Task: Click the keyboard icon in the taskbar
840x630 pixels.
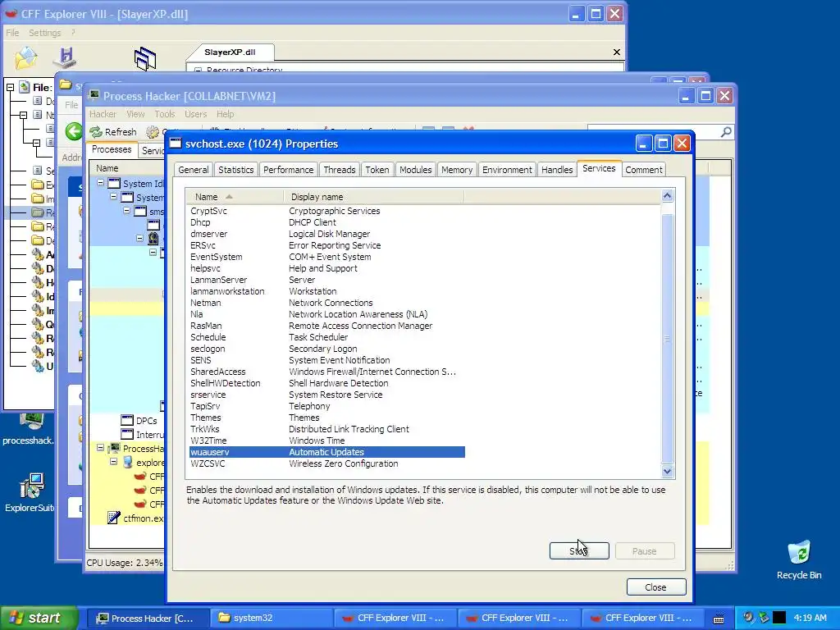Action: tap(719, 619)
